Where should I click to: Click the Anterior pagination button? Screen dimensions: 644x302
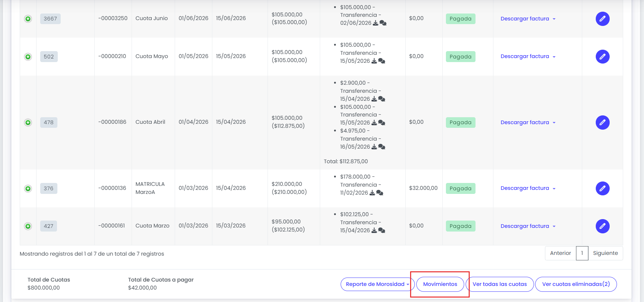pyautogui.click(x=560, y=253)
